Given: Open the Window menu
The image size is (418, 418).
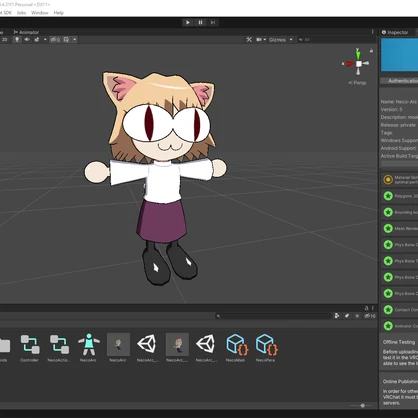Looking at the screenshot, I should click(x=40, y=13).
